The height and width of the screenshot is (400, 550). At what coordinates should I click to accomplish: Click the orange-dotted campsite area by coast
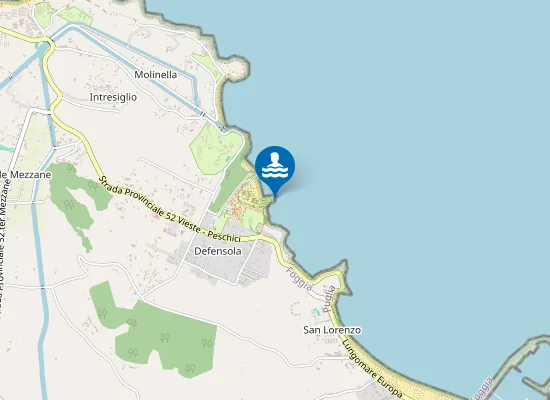(246, 201)
